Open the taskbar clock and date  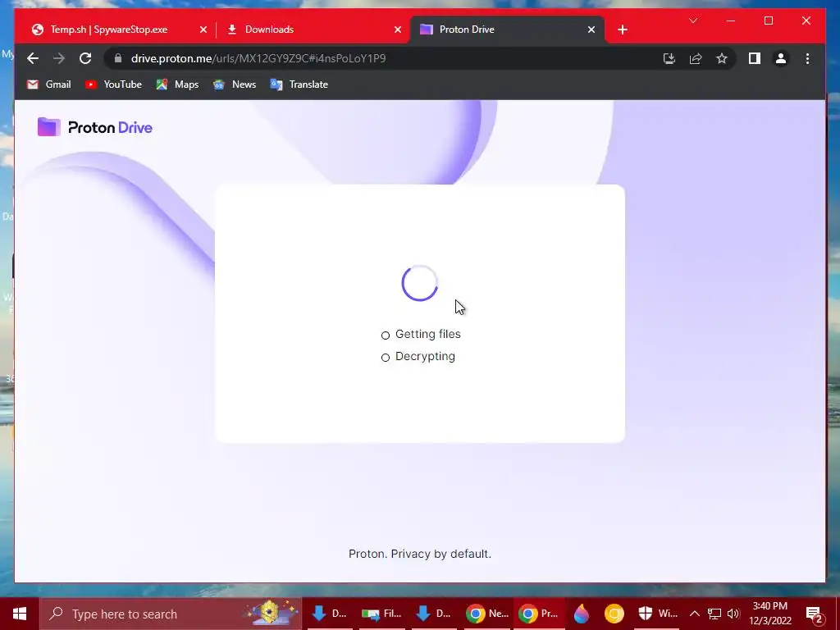tap(769, 614)
